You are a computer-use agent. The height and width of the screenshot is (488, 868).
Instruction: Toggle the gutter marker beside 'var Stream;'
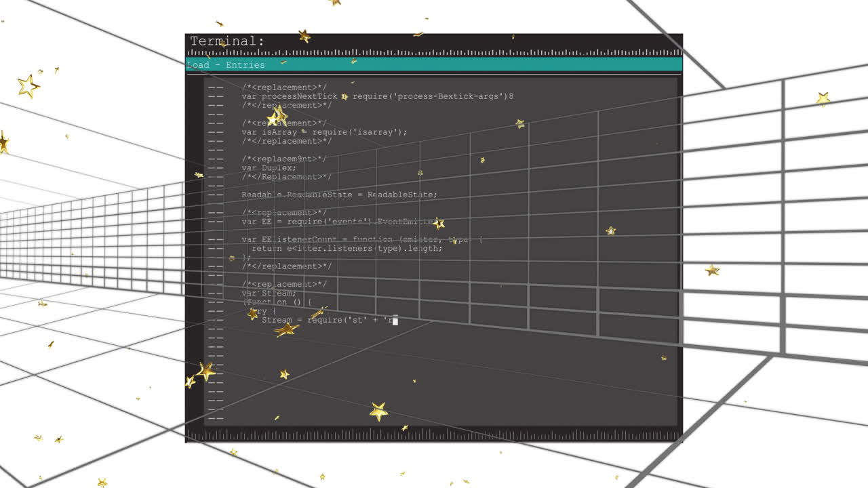click(x=216, y=293)
